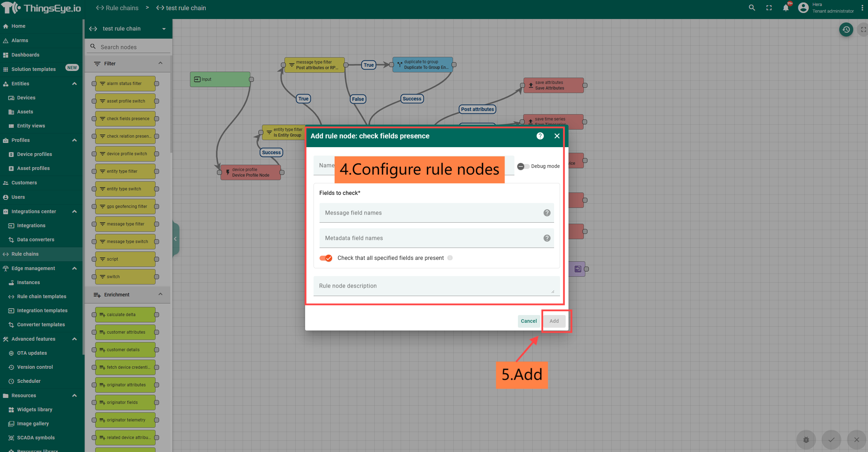868x452 pixels.
Task: Toggle fullscreen icon in top bar
Action: (769, 8)
